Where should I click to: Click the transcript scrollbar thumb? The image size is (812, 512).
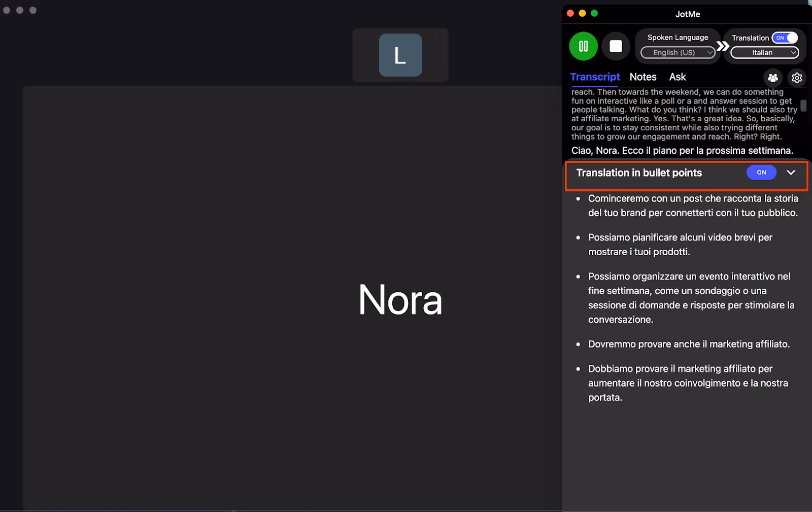pos(803,106)
